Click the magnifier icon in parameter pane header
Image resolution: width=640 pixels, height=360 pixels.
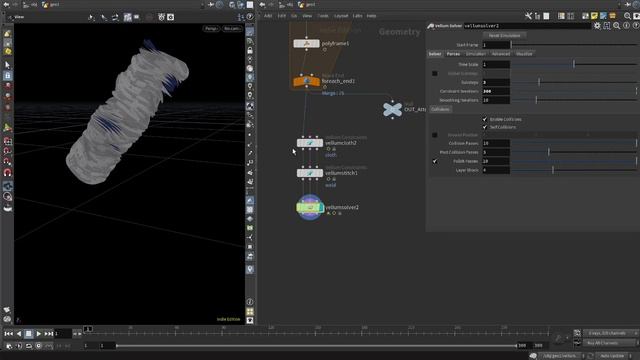pos(617,26)
